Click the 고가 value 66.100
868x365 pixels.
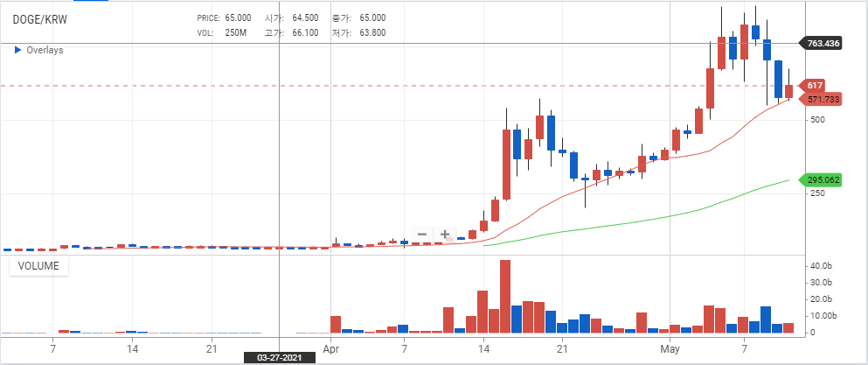(x=306, y=32)
